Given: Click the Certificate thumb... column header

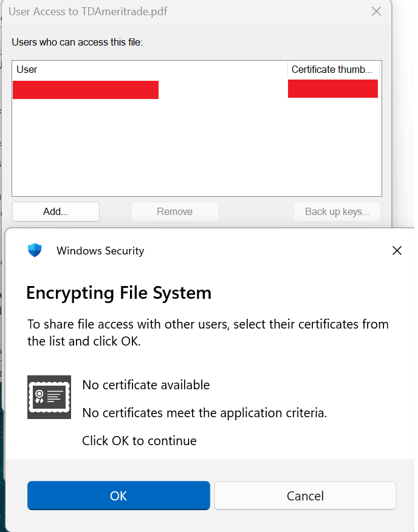Looking at the screenshot, I should (334, 70).
